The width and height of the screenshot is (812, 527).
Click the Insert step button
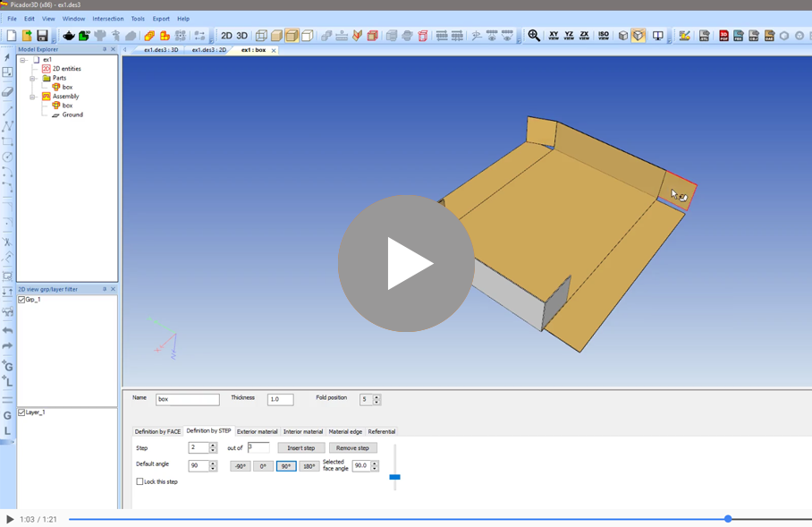(x=301, y=447)
